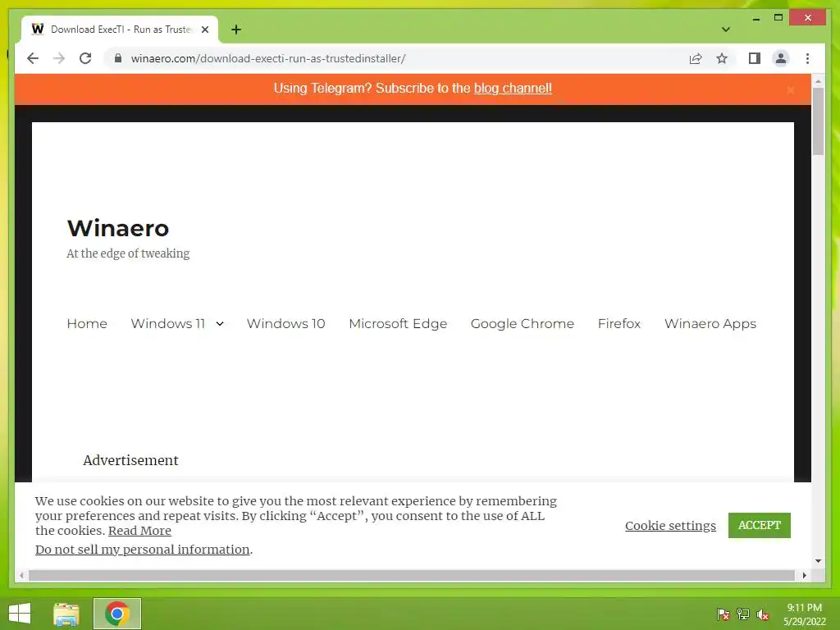Open the Google Chrome menu item
840x630 pixels.
click(x=523, y=323)
